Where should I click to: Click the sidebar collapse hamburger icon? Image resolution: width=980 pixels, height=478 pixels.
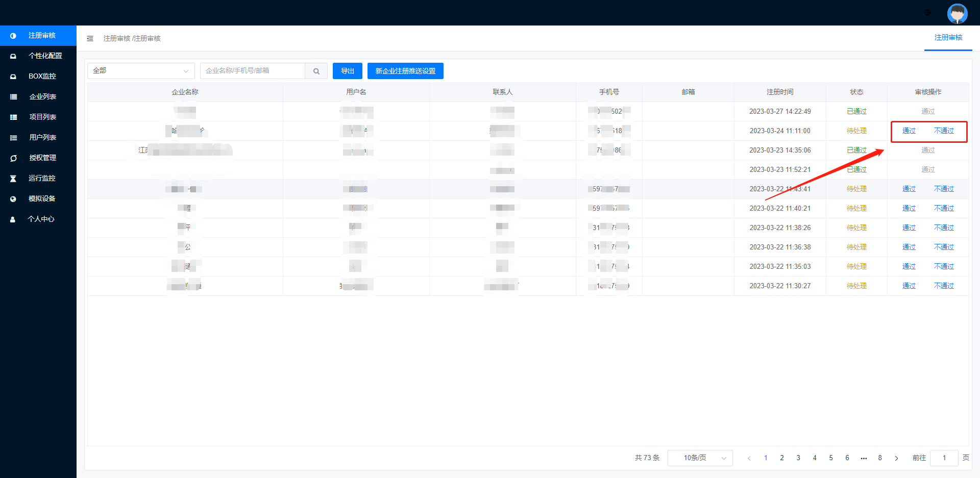[x=90, y=39]
